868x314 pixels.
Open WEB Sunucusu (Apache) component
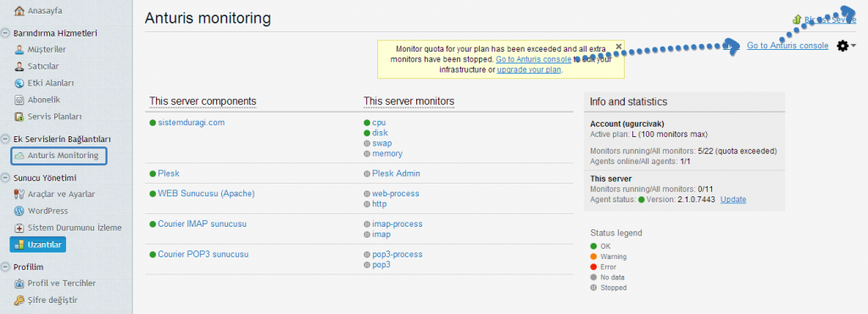tap(206, 194)
